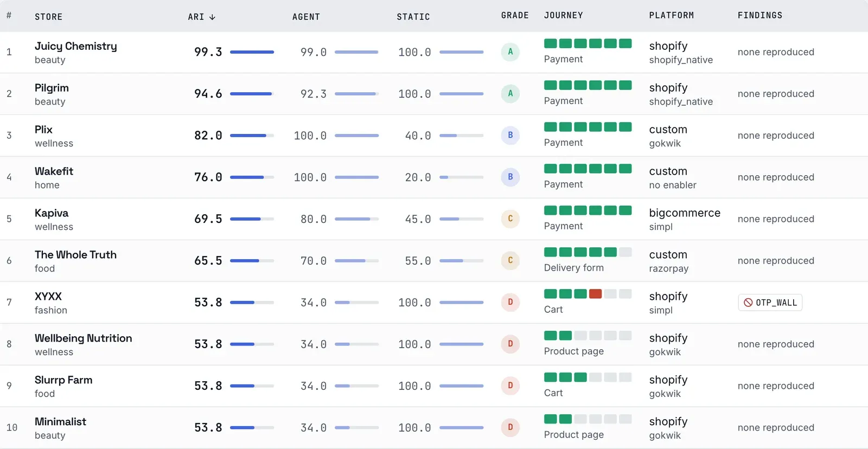
Task: Click the red journey step for XYXX
Action: pyautogui.click(x=595, y=294)
